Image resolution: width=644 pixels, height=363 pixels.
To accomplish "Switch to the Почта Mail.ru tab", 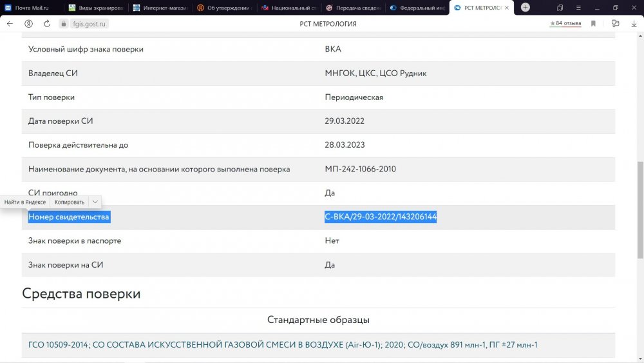I will 32,8.
